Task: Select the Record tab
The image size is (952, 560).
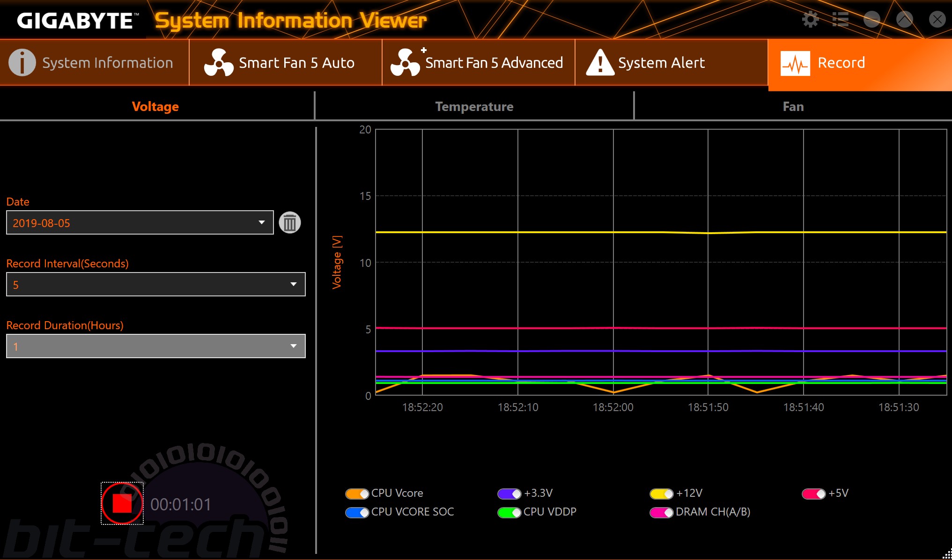Action: click(860, 64)
